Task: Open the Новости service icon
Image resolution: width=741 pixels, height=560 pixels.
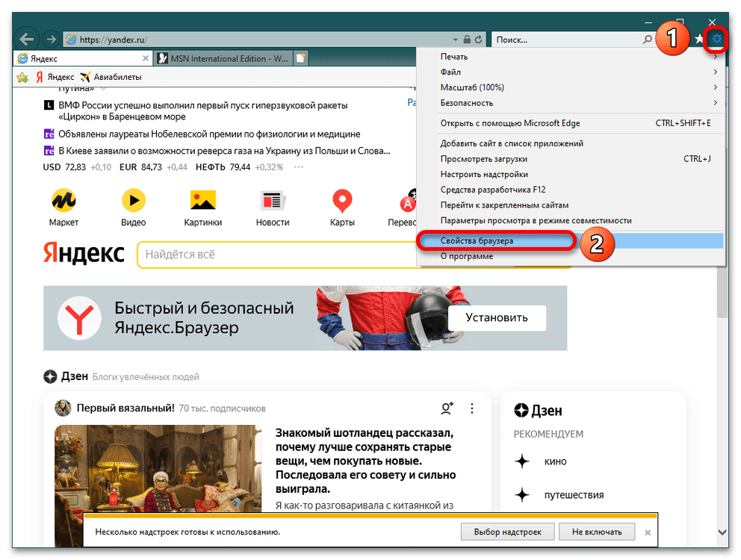Action: point(272,200)
